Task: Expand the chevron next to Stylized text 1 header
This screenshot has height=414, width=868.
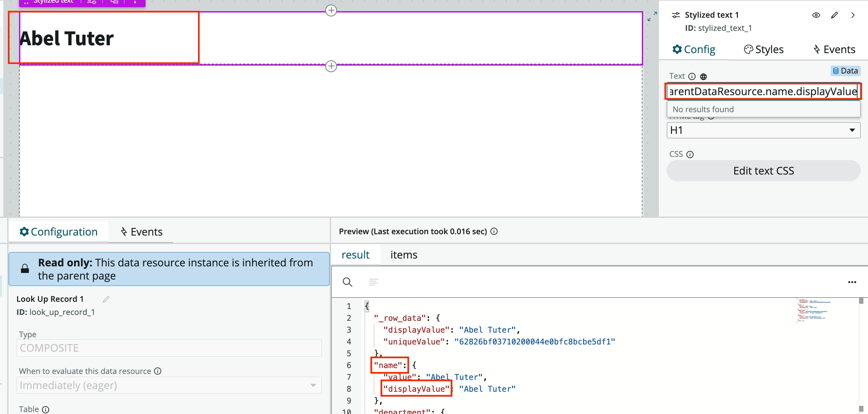Action: tap(853, 15)
